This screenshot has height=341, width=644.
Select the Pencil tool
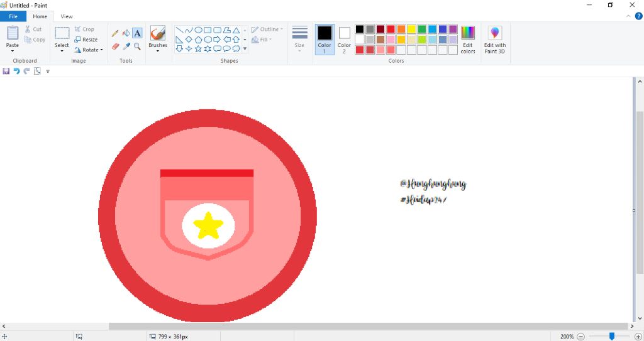(x=116, y=33)
